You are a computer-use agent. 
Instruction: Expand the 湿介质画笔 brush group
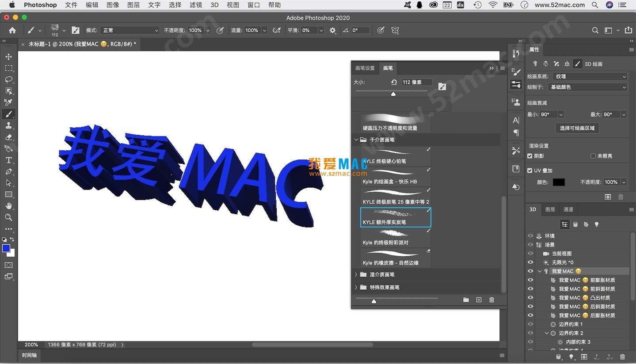click(x=356, y=274)
